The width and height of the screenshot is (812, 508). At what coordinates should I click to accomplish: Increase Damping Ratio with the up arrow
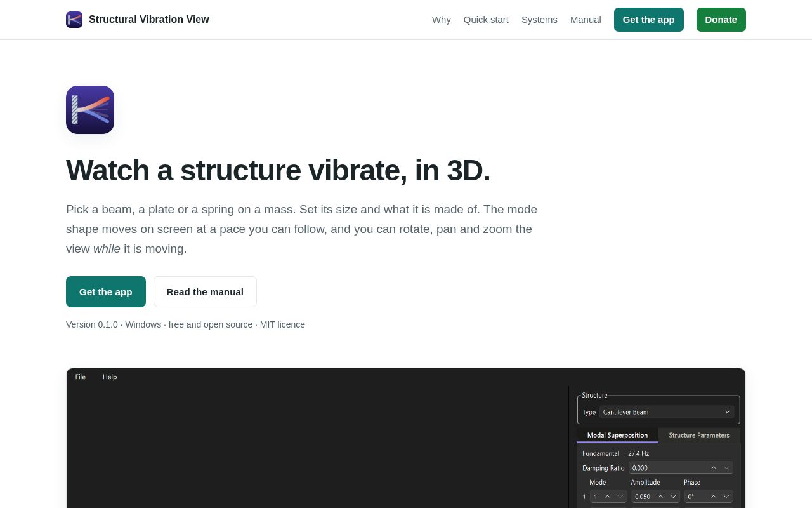tap(714, 468)
